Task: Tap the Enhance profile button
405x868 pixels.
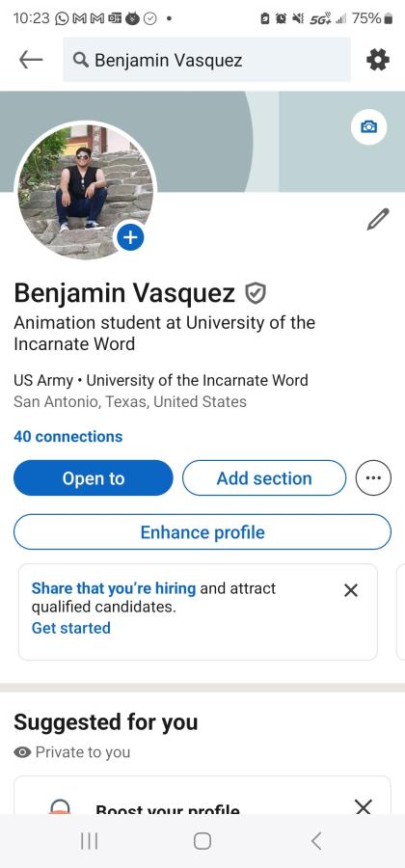Action: tap(202, 532)
